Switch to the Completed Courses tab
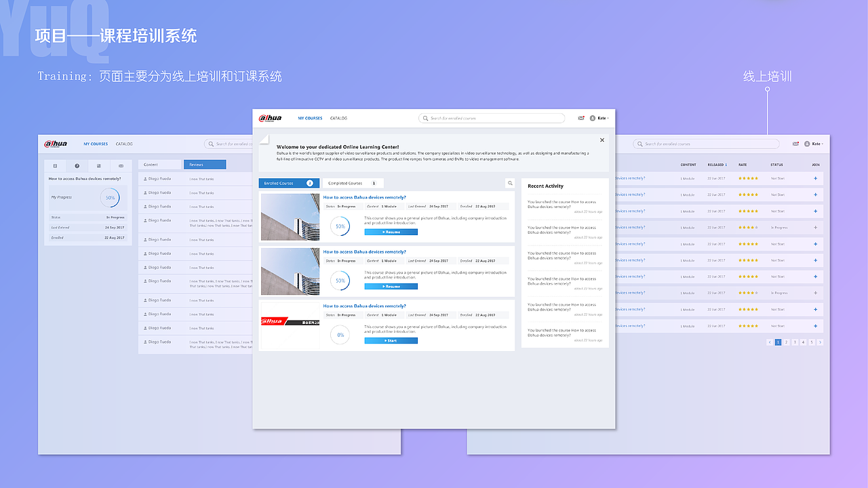The image size is (868, 488). click(353, 183)
